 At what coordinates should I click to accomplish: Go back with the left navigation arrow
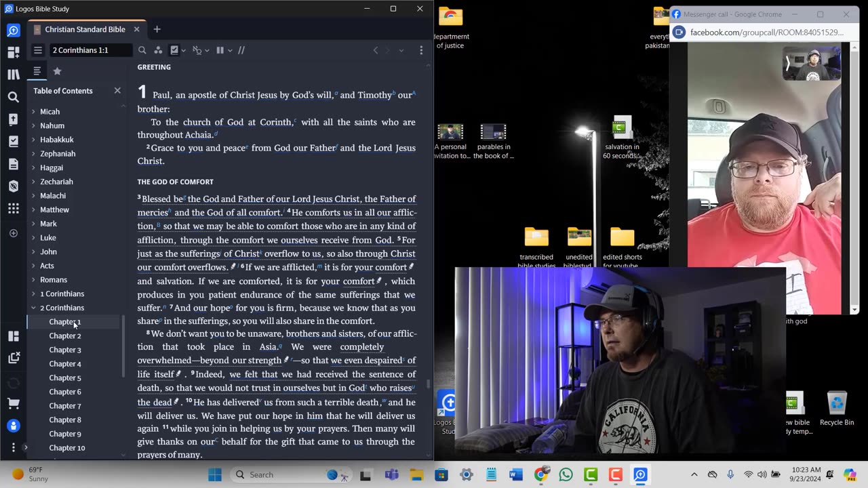point(376,50)
